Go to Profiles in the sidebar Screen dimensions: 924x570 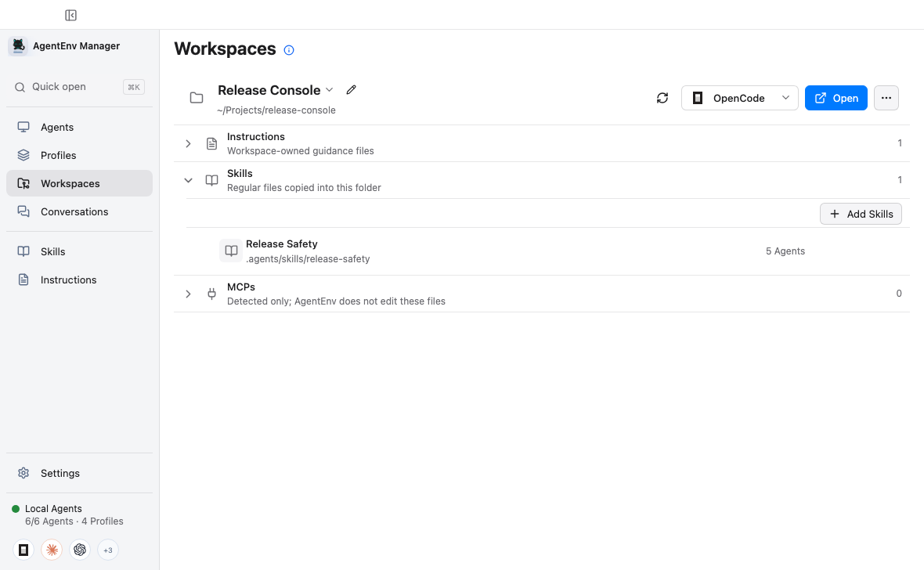(79, 156)
